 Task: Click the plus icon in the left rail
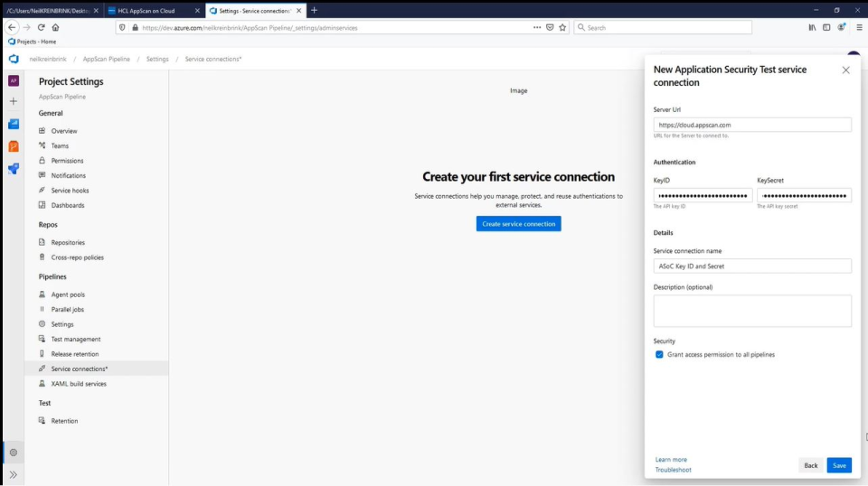tap(14, 101)
